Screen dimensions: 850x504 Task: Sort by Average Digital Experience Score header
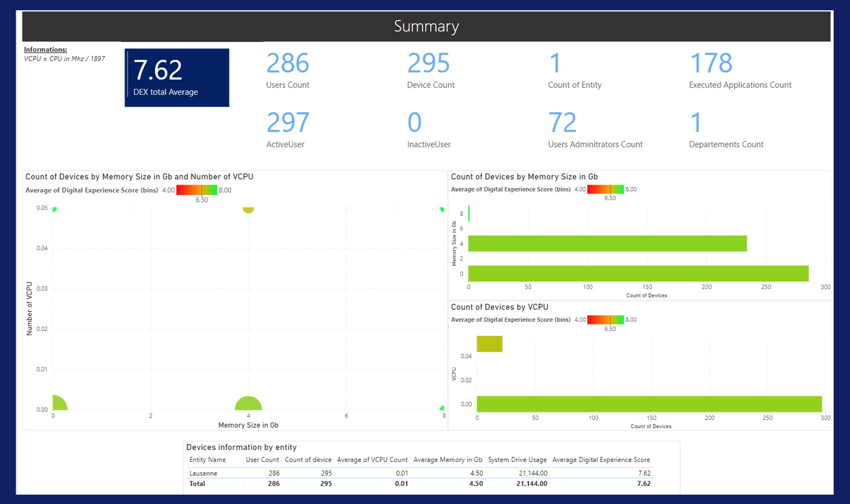point(601,460)
